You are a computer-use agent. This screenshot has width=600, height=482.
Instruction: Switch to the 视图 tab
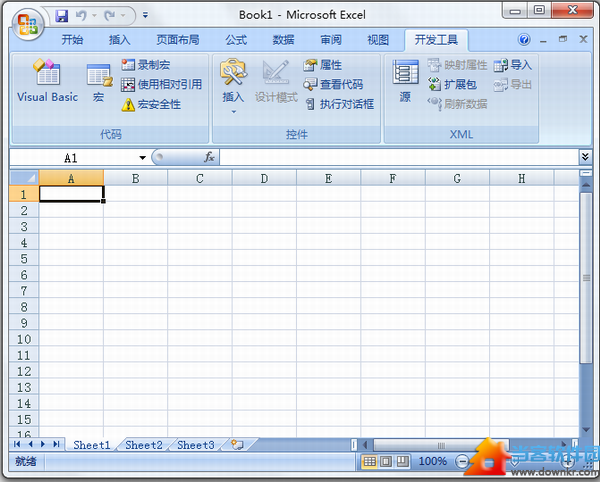tap(378, 39)
